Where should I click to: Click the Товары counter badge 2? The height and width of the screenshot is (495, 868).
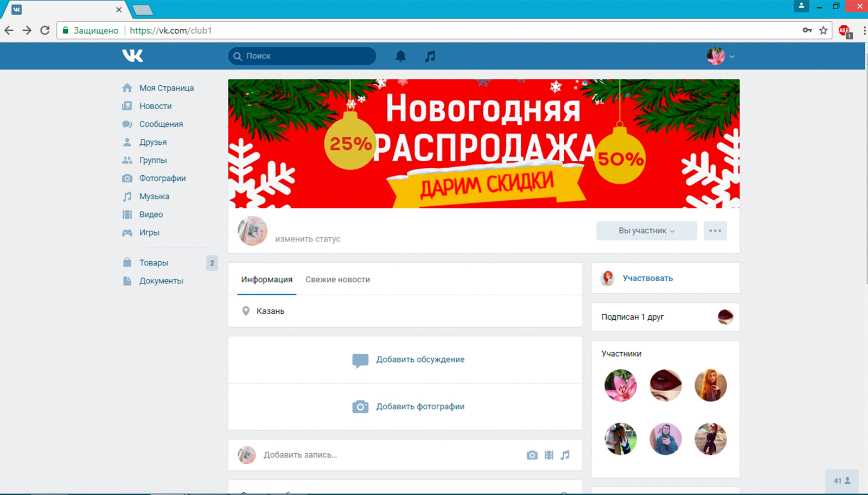(212, 263)
